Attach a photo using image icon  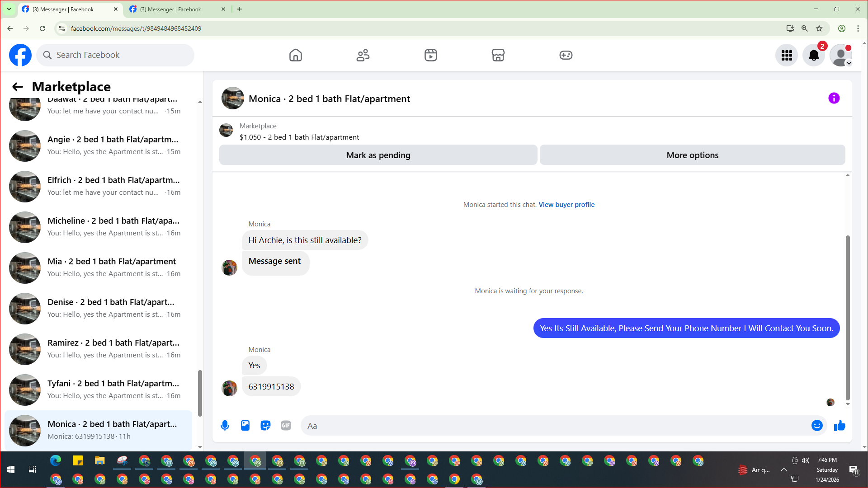[x=245, y=426]
